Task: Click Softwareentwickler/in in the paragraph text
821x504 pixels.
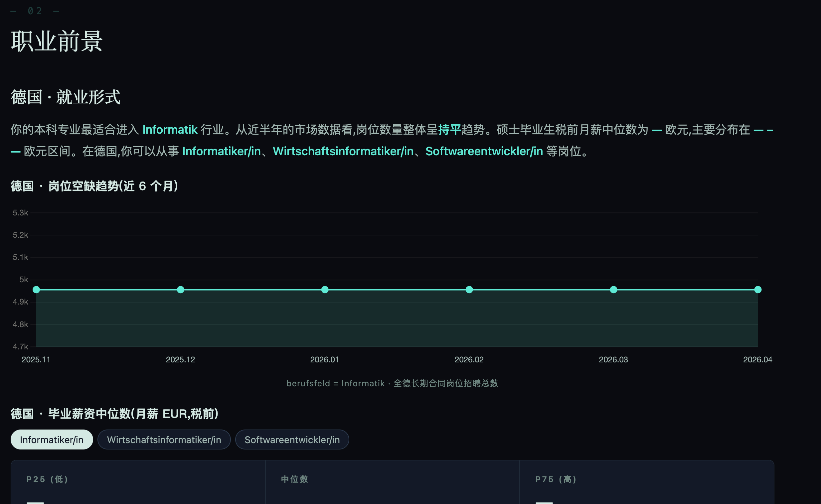Action: [x=484, y=151]
